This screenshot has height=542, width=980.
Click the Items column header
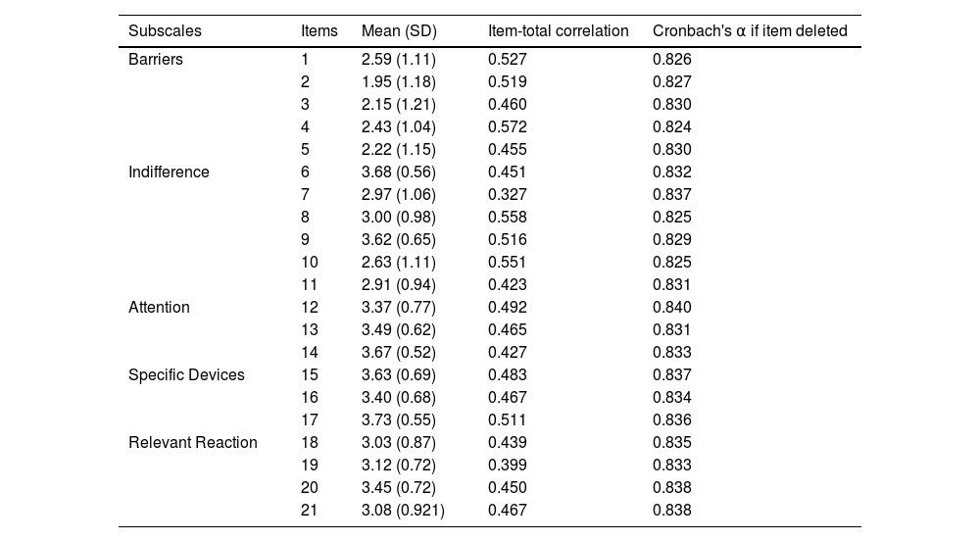318,31
